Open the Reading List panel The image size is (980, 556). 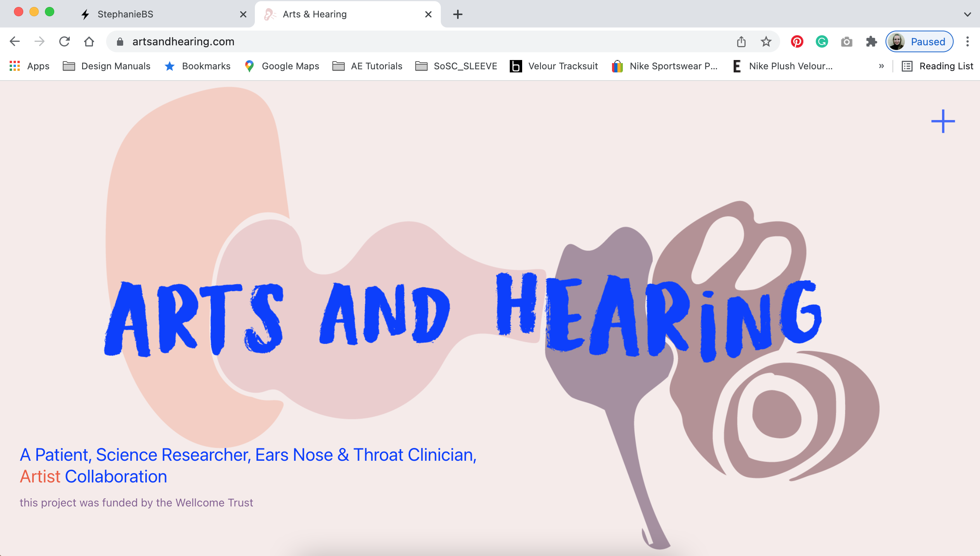tap(937, 66)
